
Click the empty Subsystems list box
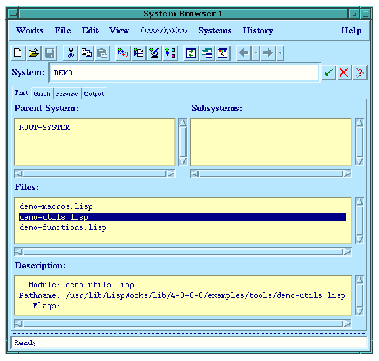pyautogui.click(x=271, y=142)
